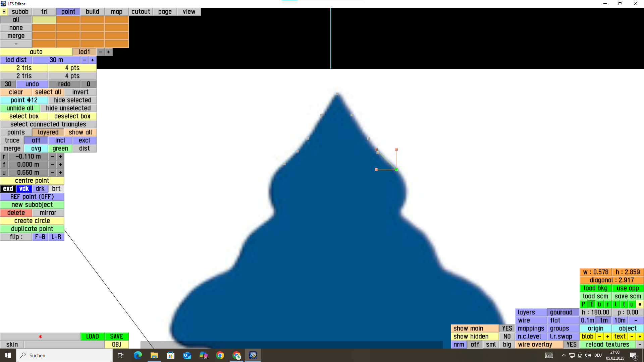This screenshot has height=362, width=644.
Task: Open the tri mode tab
Action: point(44,12)
